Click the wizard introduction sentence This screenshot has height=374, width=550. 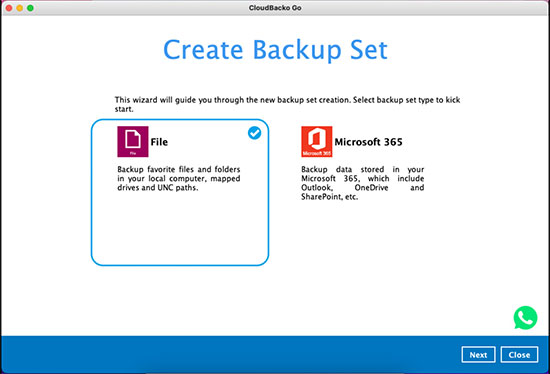click(287, 104)
